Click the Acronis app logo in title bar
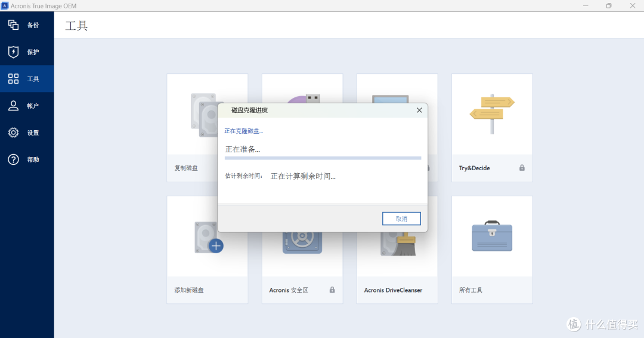644x338 pixels. tap(5, 6)
